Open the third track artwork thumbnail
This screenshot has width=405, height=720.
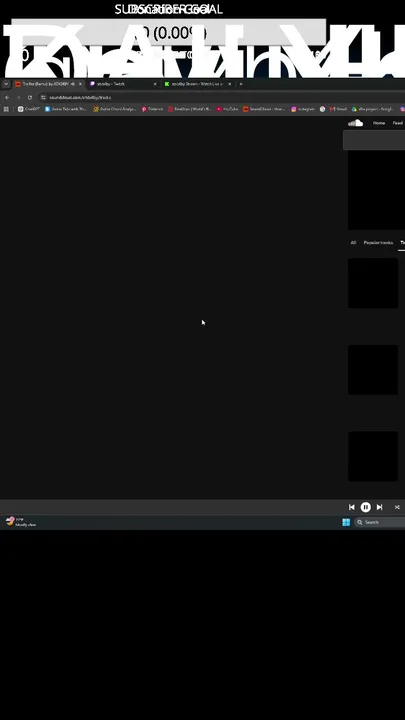pyautogui.click(x=373, y=456)
